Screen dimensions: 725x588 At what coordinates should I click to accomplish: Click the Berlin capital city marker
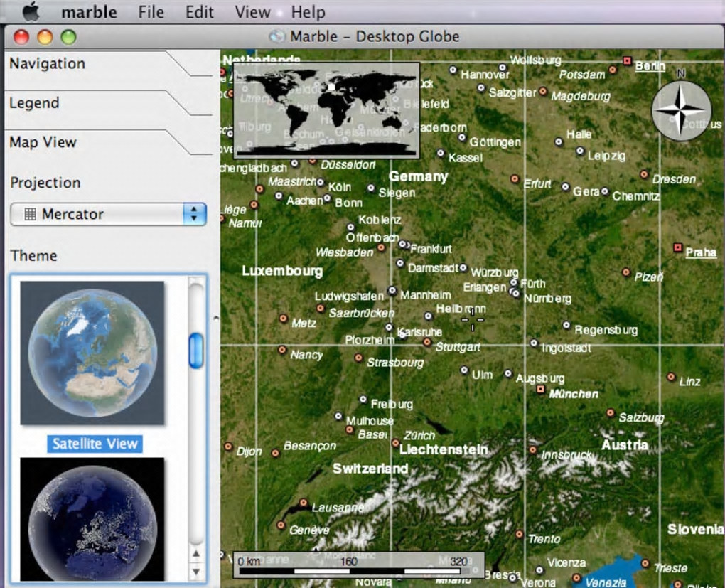(x=627, y=62)
